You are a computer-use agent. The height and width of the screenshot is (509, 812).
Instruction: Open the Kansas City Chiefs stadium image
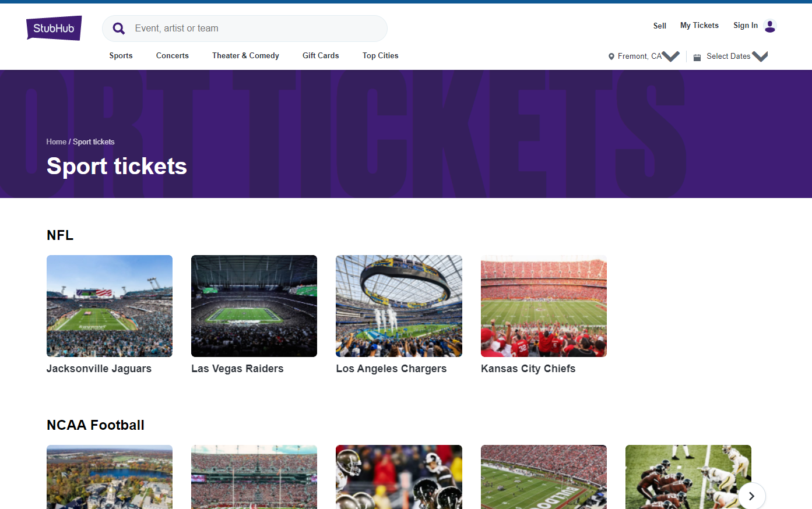544,306
